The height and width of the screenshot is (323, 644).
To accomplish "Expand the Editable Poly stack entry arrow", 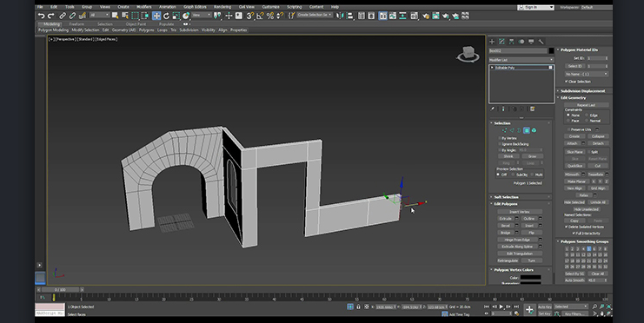I will (492, 68).
